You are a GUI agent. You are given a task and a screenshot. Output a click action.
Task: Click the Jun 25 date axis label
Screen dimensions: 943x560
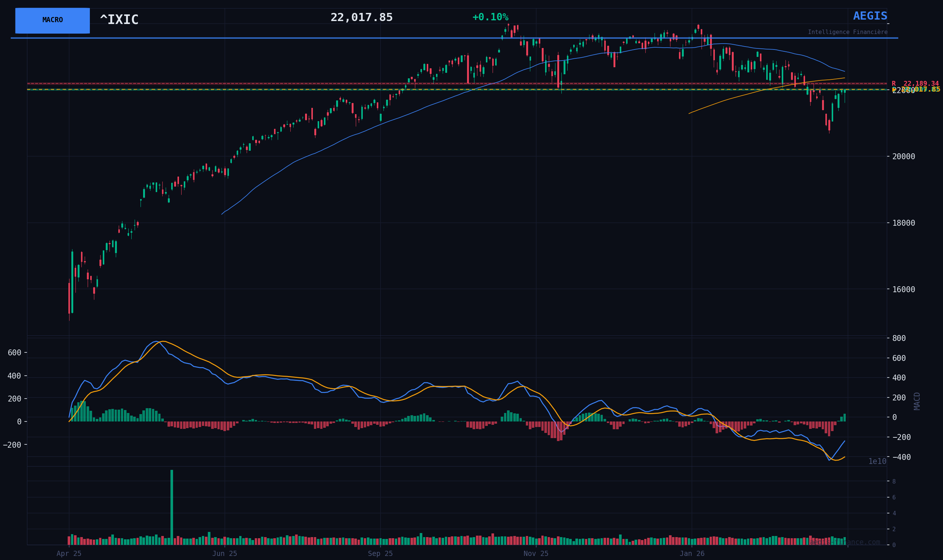[224, 554]
